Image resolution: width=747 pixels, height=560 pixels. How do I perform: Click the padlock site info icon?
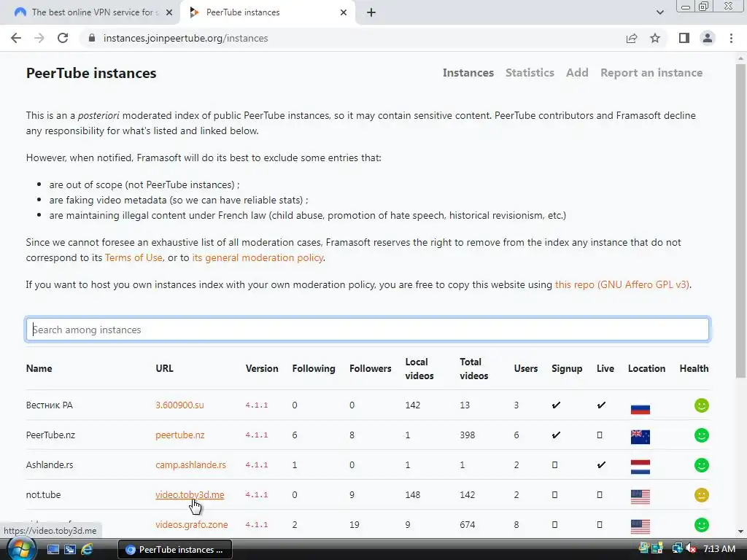coord(92,38)
